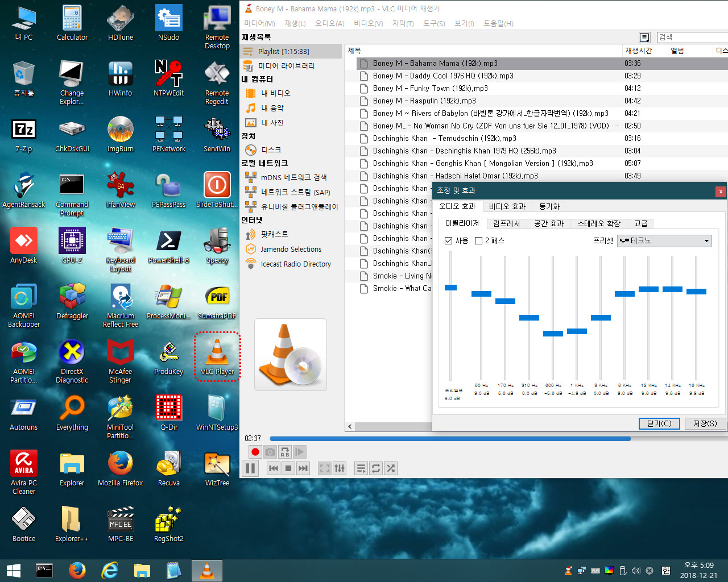Switch to 동기화 tab
The height and width of the screenshot is (582, 728).
549,206
